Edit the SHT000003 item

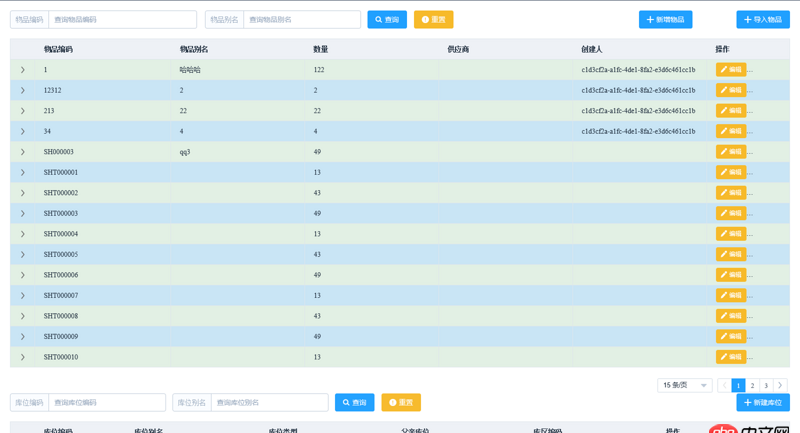pyautogui.click(x=731, y=213)
